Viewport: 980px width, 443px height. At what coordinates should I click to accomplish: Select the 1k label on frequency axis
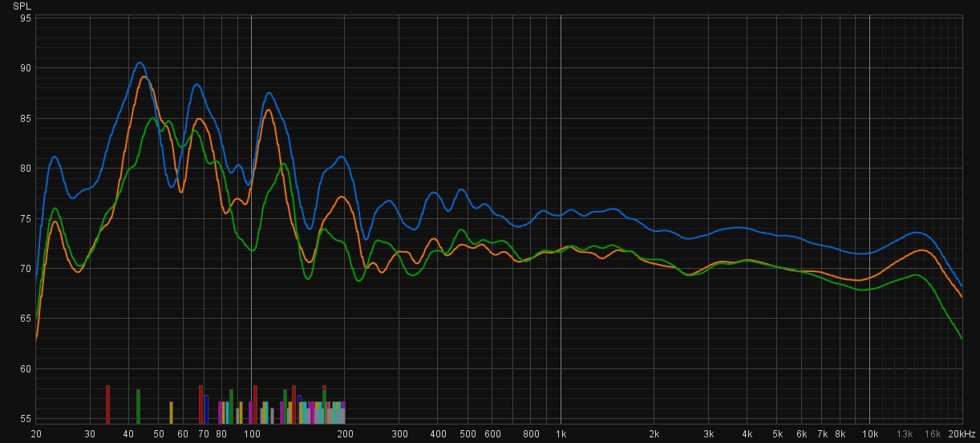pos(560,434)
